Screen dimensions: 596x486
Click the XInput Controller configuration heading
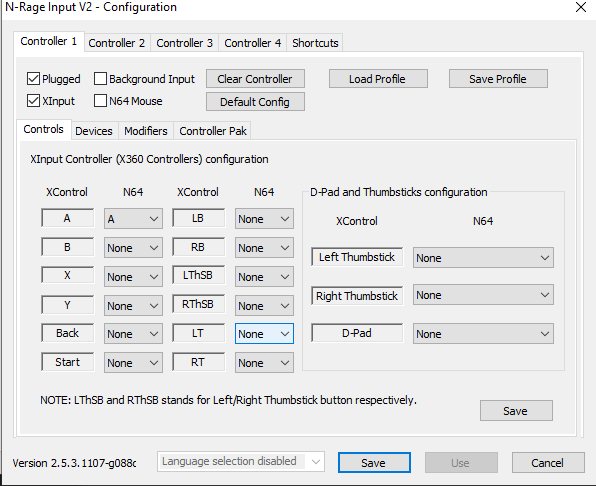[x=149, y=159]
